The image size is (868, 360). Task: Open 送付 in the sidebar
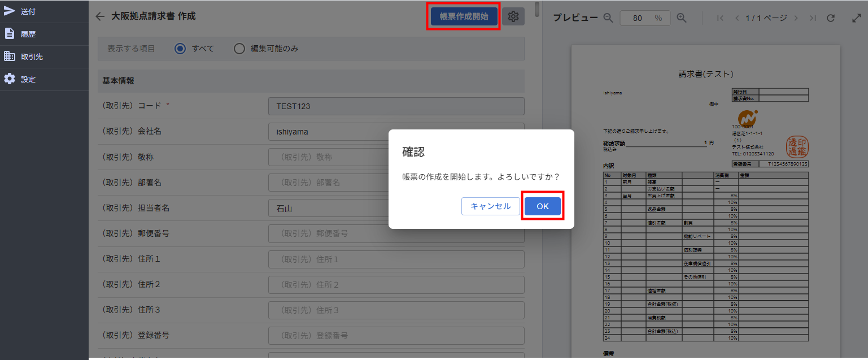(x=28, y=11)
